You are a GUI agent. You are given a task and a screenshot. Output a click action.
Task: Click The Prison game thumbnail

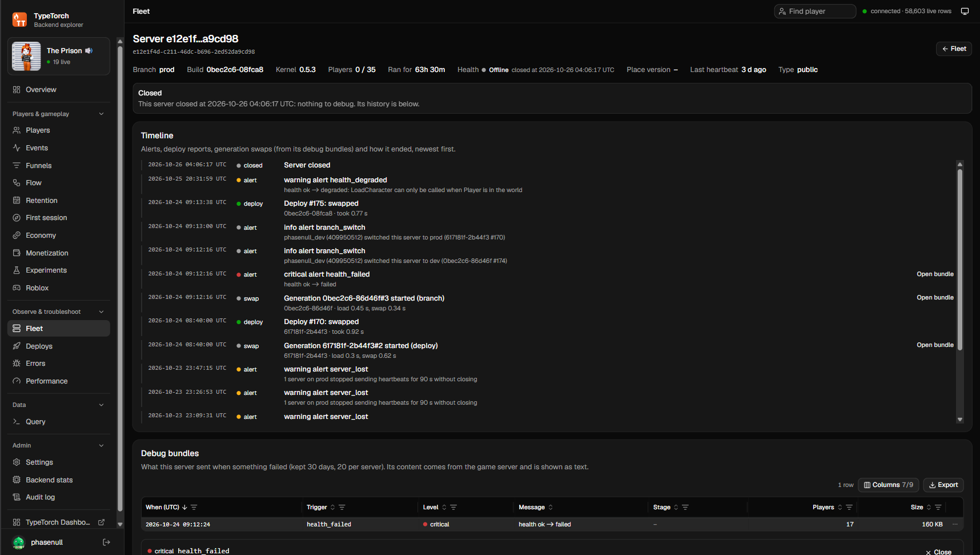coord(26,56)
